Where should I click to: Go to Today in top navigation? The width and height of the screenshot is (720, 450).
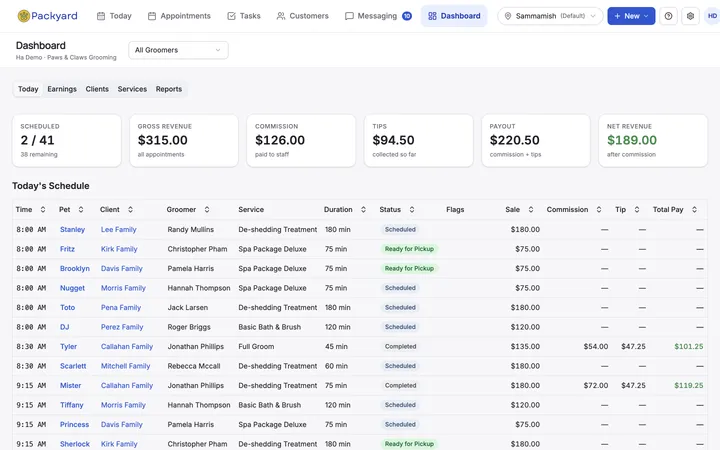pos(114,16)
